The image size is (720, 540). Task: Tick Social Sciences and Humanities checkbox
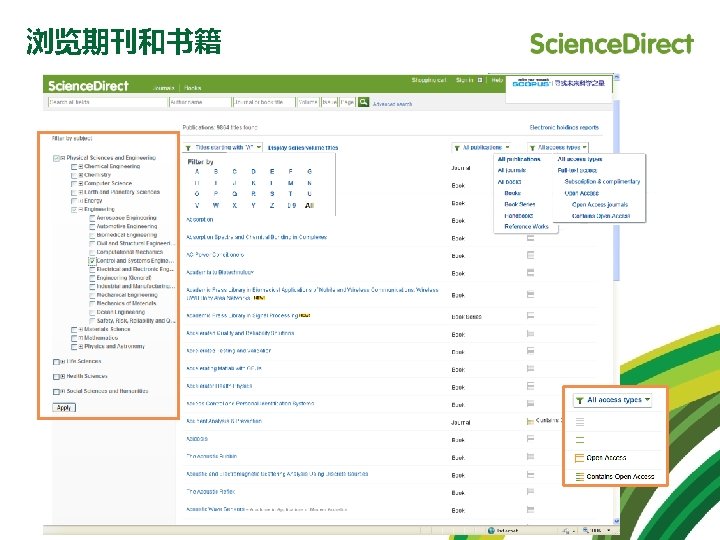56,392
